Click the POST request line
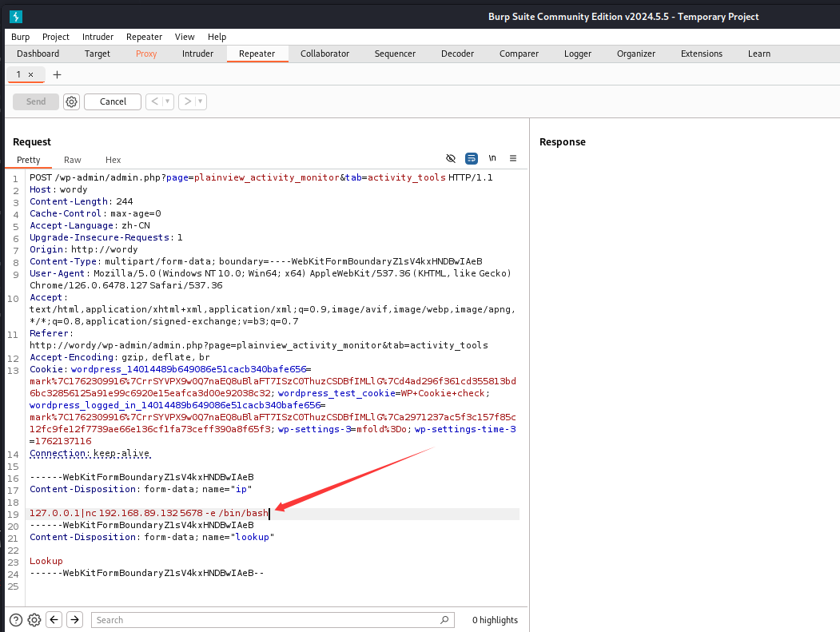Image resolution: width=840 pixels, height=632 pixels. coord(261,177)
